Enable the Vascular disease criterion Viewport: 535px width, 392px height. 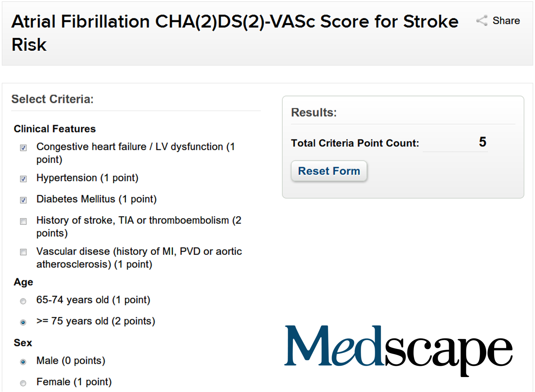tap(23, 252)
